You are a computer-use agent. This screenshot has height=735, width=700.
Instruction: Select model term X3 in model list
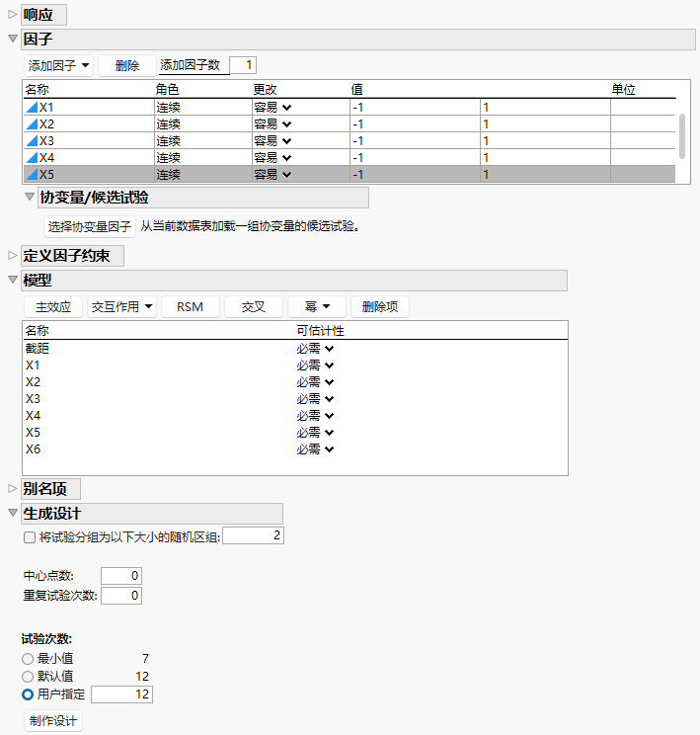(33, 399)
